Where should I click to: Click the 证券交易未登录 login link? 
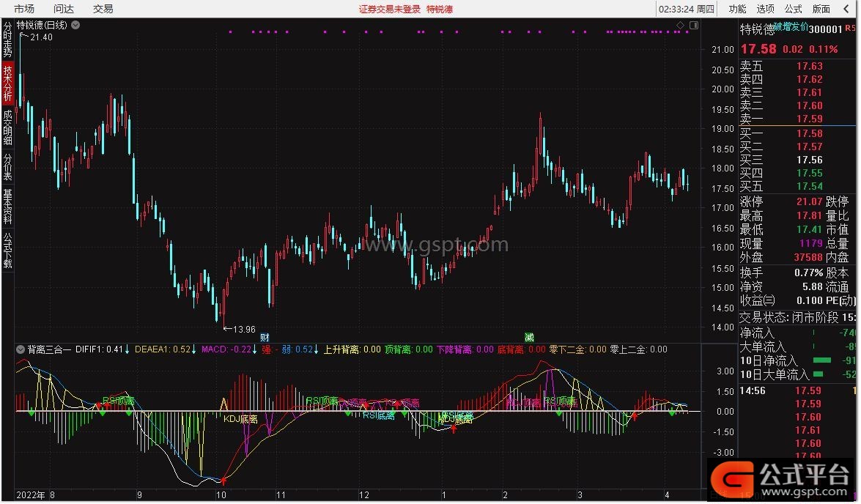click(390, 9)
